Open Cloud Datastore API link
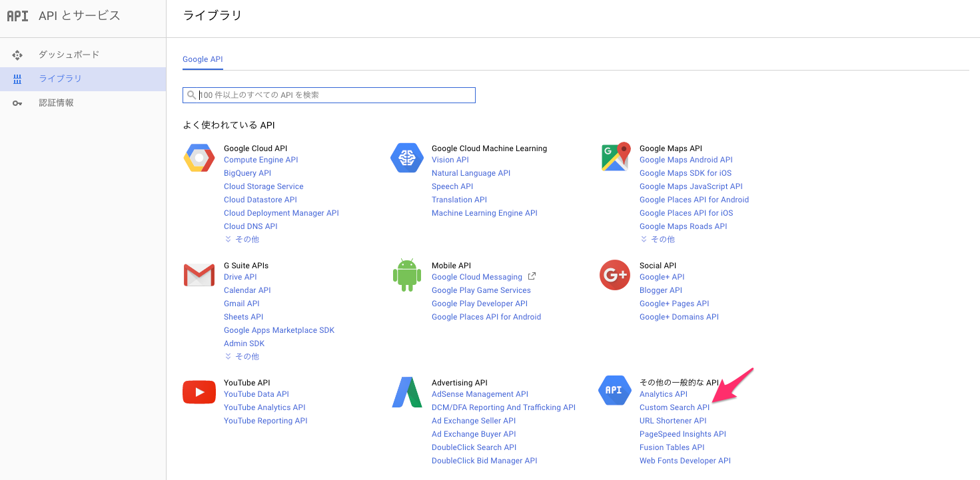This screenshot has height=480, width=980. click(x=260, y=200)
